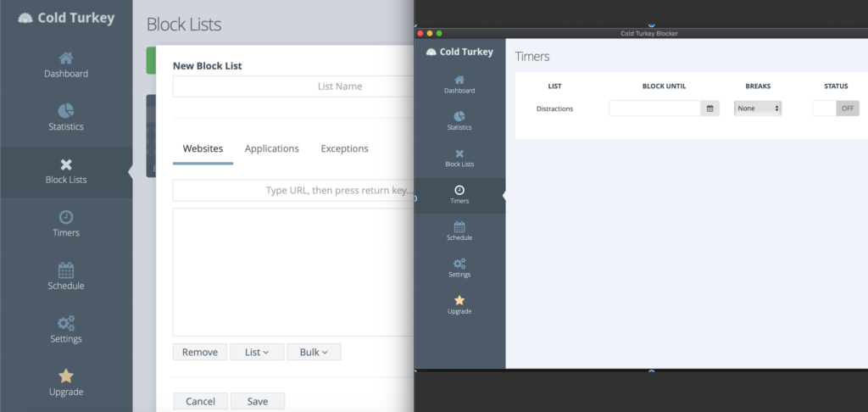Open the Breaks dropdown set to None
Viewport: 868px width, 412px height.
coord(758,109)
